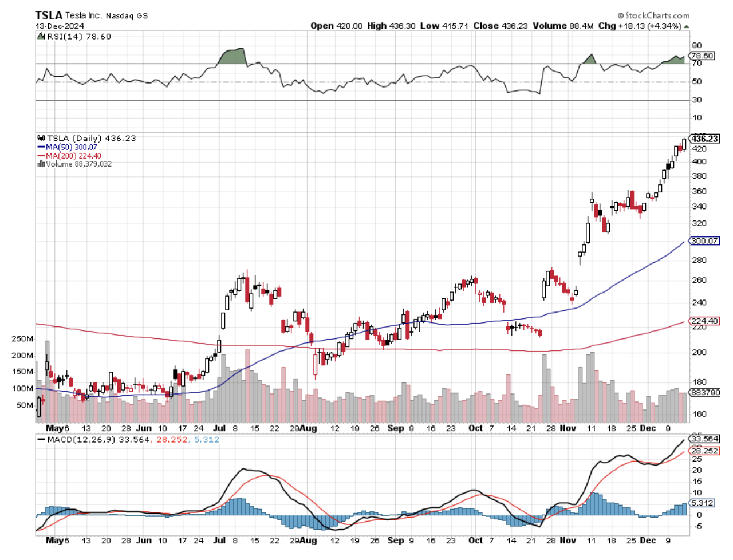Click the 5.312 MACD histogram tag
The image size is (733, 560).
(702, 503)
